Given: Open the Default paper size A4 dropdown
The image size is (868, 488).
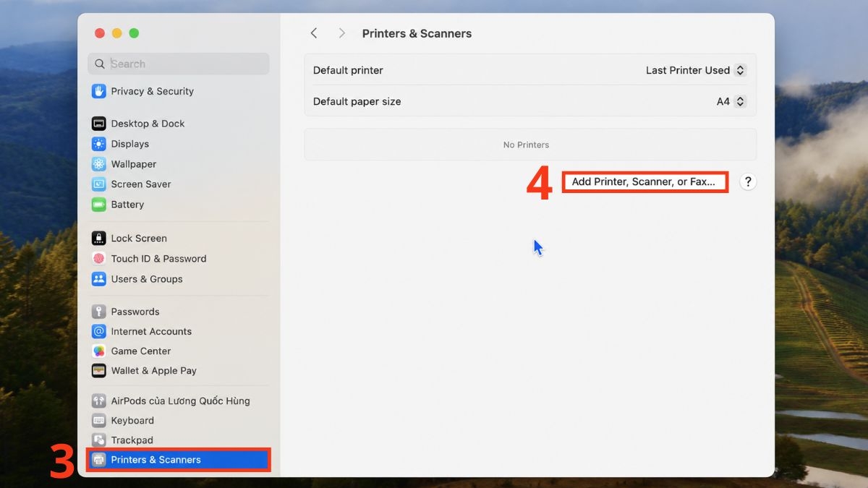Looking at the screenshot, I should pyautogui.click(x=731, y=101).
